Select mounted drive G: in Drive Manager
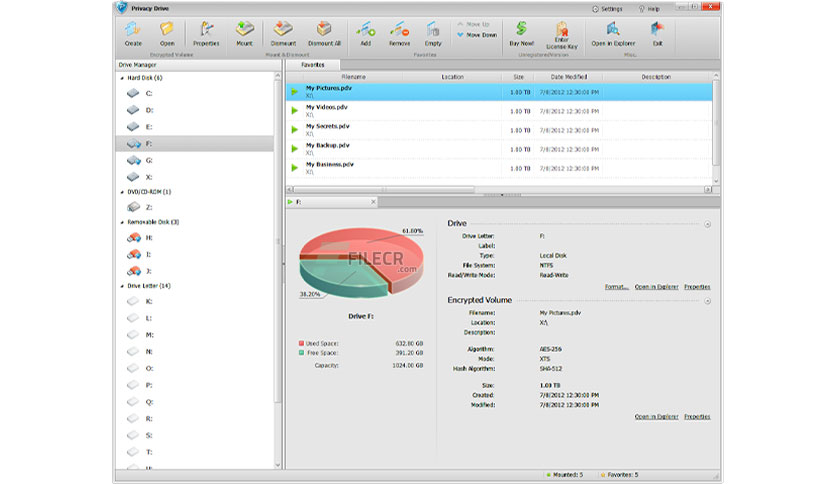 pos(195,160)
